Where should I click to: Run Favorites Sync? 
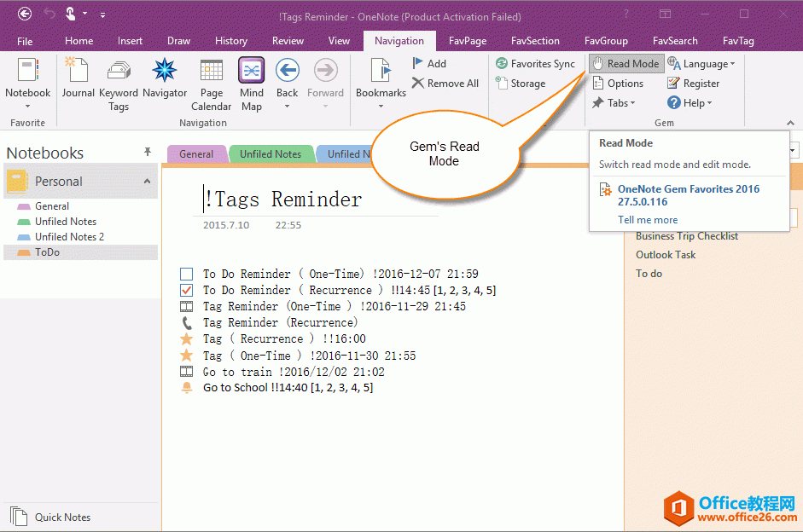pos(536,63)
